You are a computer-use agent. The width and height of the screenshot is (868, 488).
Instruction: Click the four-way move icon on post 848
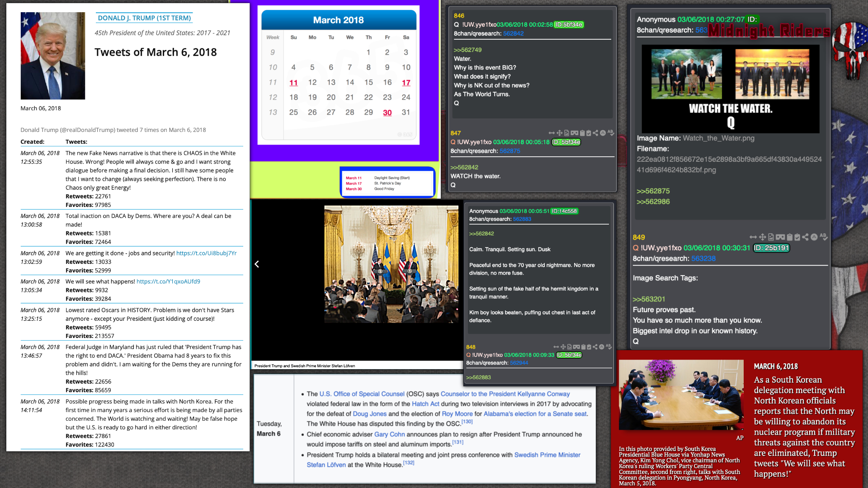[563, 347]
